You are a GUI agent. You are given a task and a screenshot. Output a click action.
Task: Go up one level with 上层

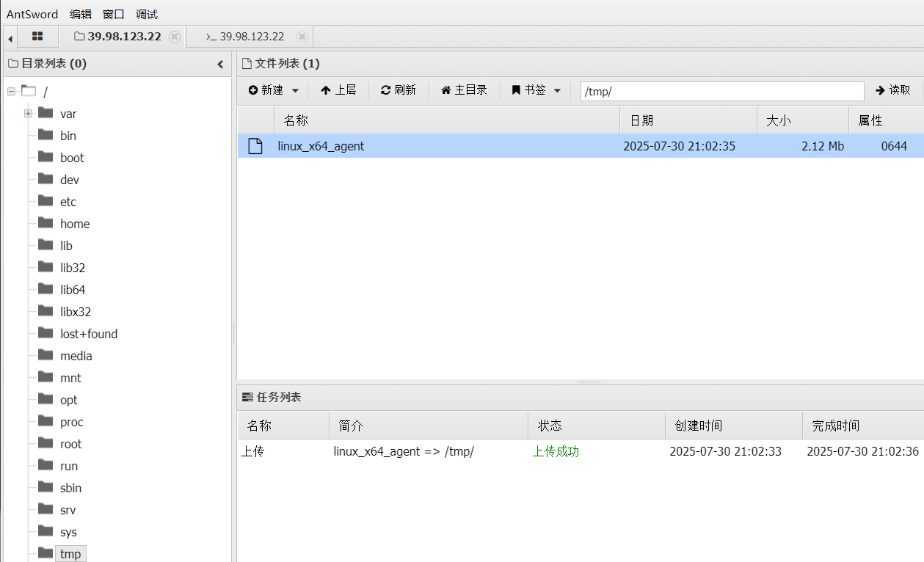coord(338,90)
